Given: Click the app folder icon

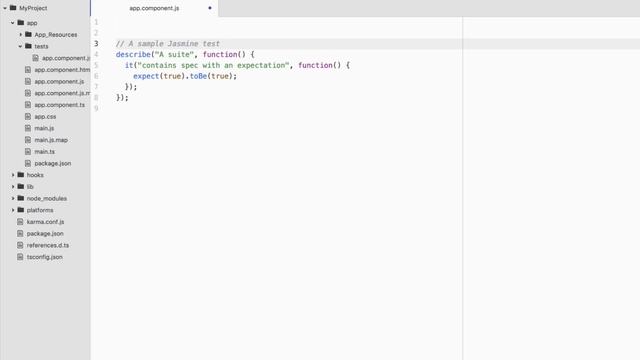Looking at the screenshot, I should (x=21, y=22).
